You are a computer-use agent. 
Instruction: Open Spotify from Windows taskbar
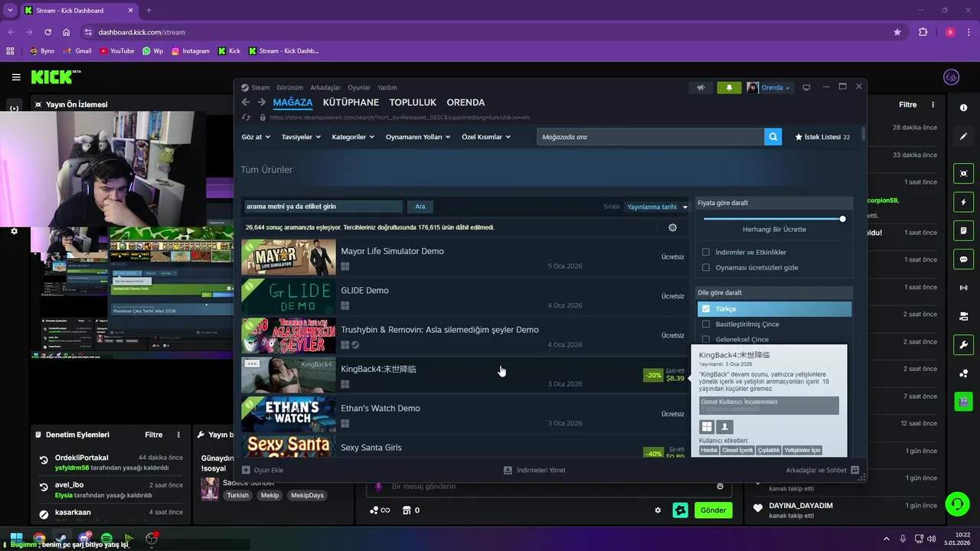[106, 539]
